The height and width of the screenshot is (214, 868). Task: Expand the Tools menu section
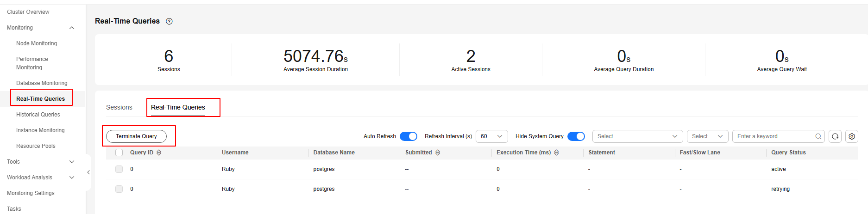tap(72, 162)
